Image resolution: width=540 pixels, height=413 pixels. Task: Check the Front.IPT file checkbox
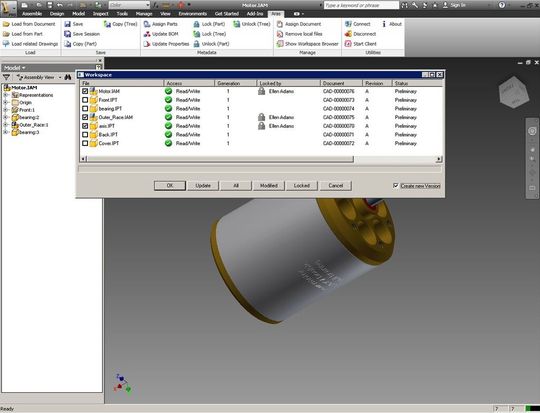(85, 100)
